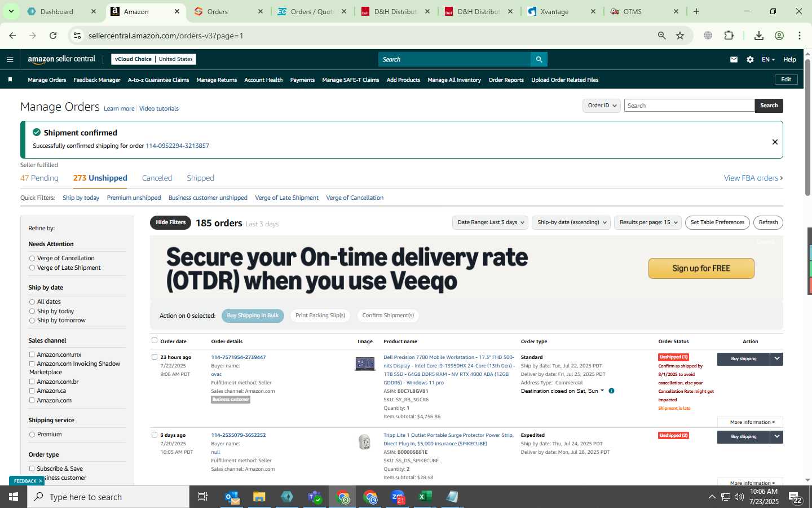Open the EN language dropdown

[768, 59]
